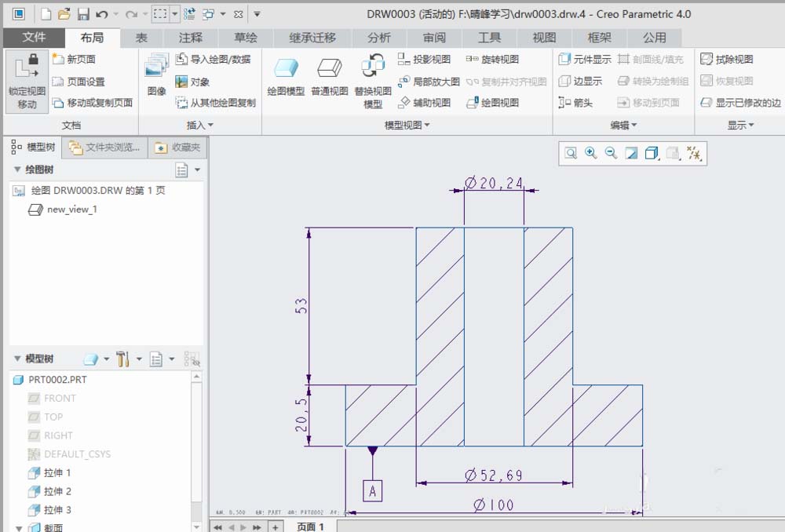Click Show Modified Edges (显示已修改的边)
The width and height of the screenshot is (785, 532).
coord(741,103)
